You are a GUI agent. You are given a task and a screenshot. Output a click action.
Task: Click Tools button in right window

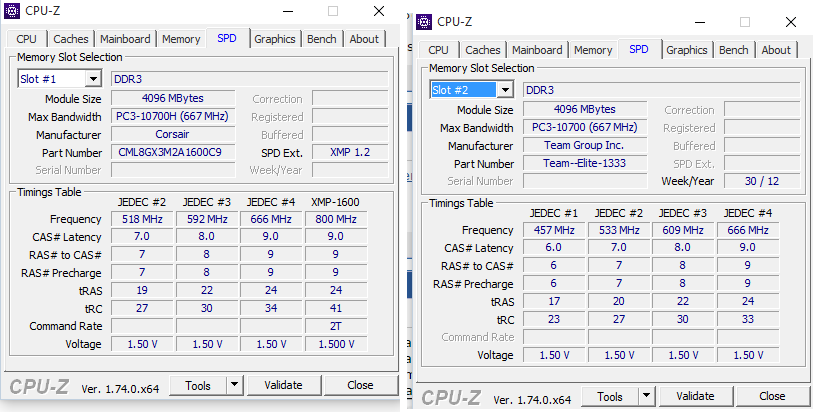[610, 396]
